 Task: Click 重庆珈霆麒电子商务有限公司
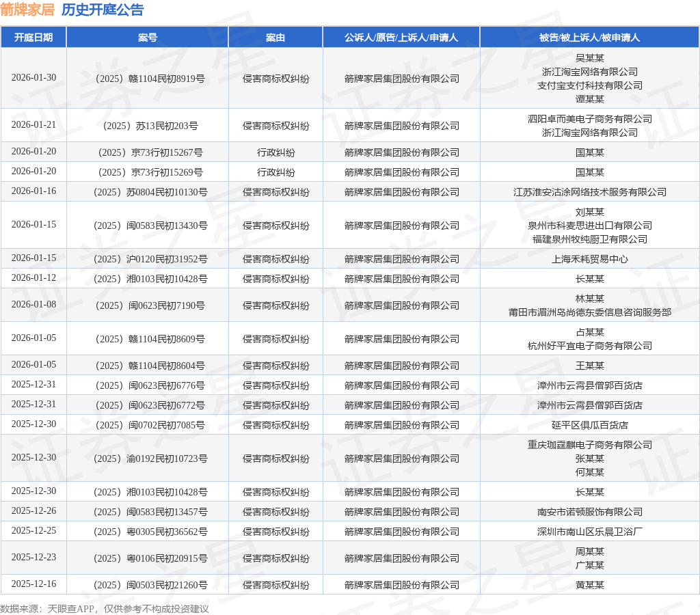(590, 445)
